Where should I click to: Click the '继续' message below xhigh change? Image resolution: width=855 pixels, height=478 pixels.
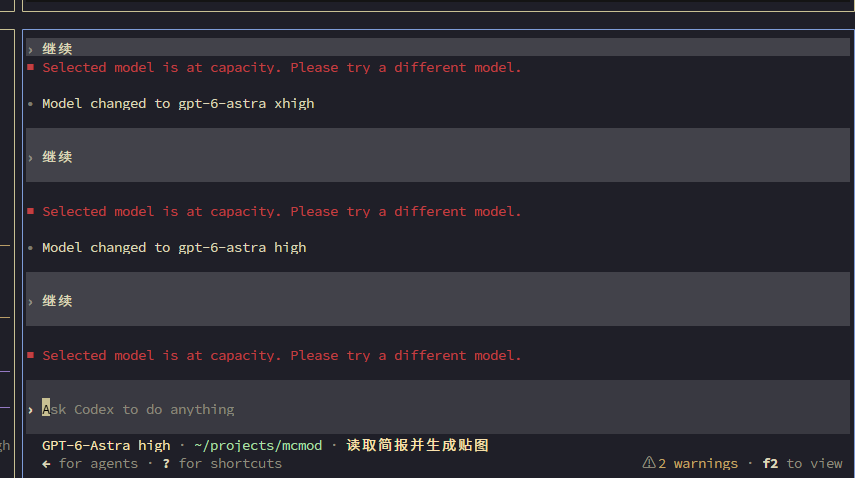(x=437, y=155)
